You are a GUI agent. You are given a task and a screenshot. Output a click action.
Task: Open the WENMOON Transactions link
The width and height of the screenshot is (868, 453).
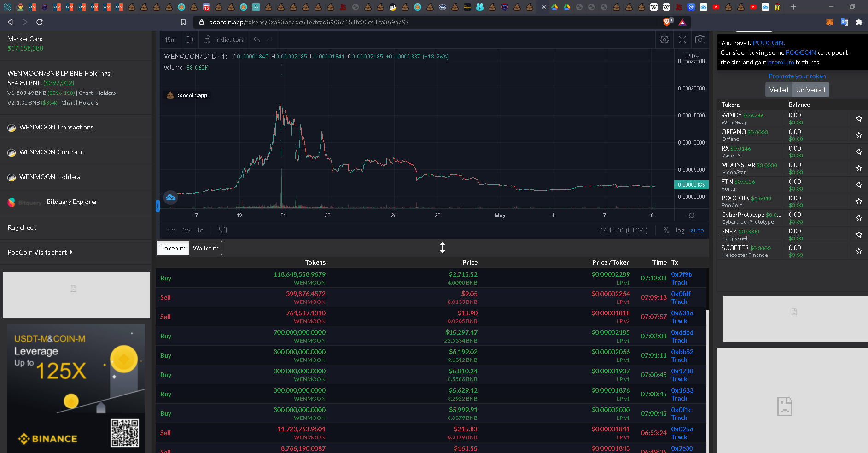click(x=56, y=127)
